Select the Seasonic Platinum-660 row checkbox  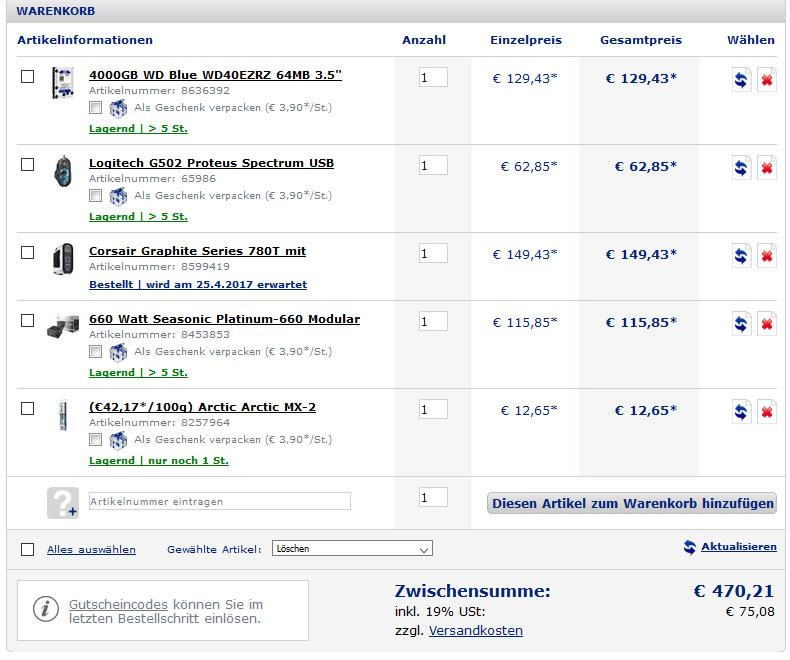pos(27,320)
